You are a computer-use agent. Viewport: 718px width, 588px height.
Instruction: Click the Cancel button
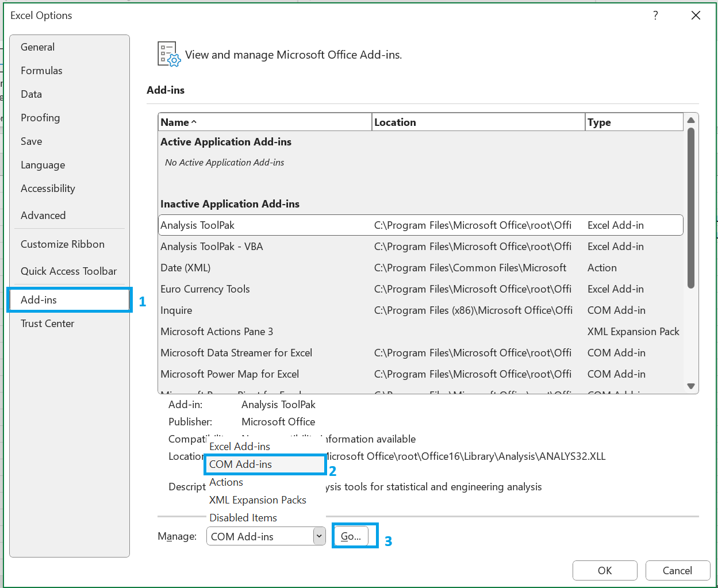click(x=678, y=571)
